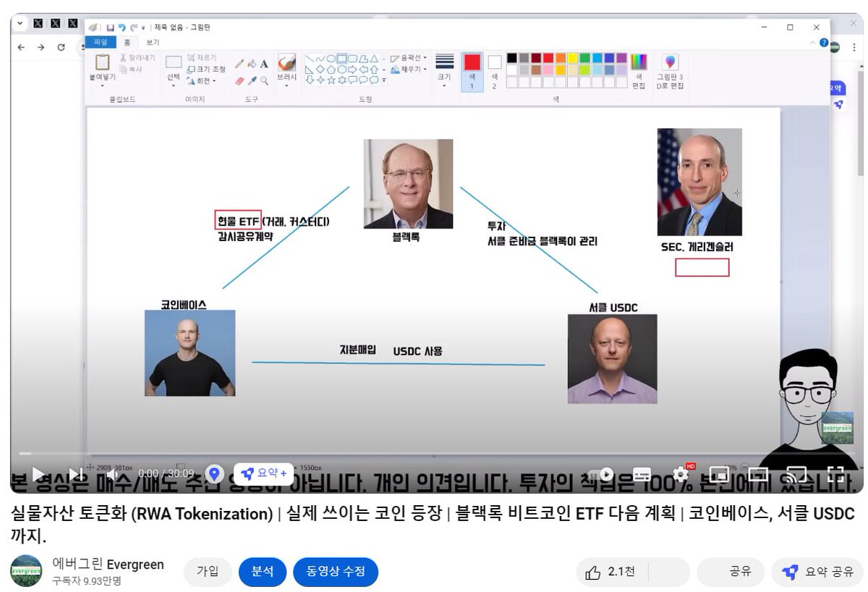Click the cast to TV icon in player
This screenshot has height=592, width=868.
pos(796,475)
